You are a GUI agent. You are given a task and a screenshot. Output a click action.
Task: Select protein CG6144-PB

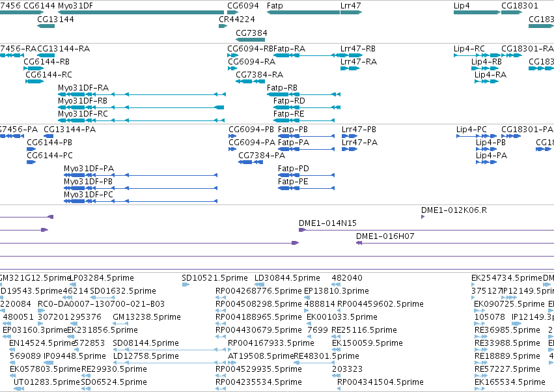coord(31,149)
